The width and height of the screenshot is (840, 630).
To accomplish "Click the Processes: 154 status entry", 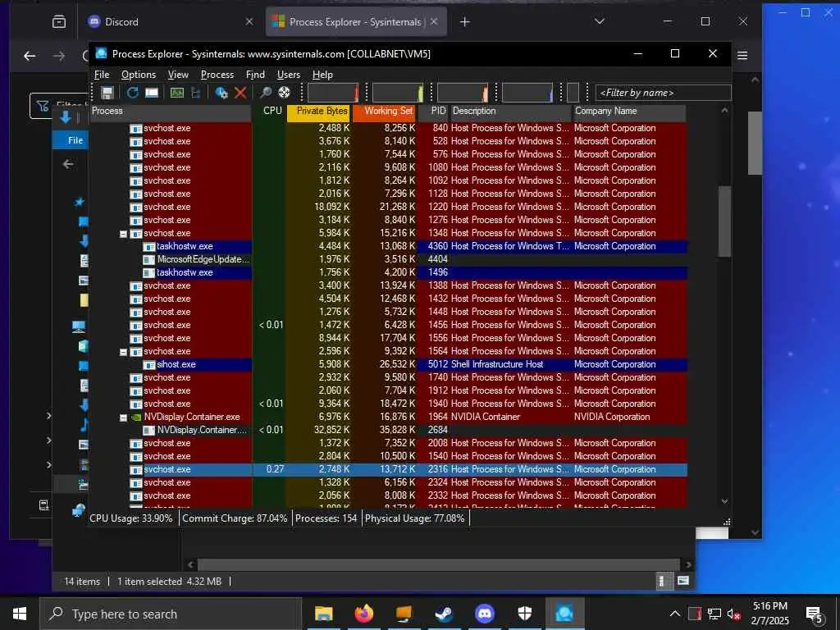I will tap(326, 518).
